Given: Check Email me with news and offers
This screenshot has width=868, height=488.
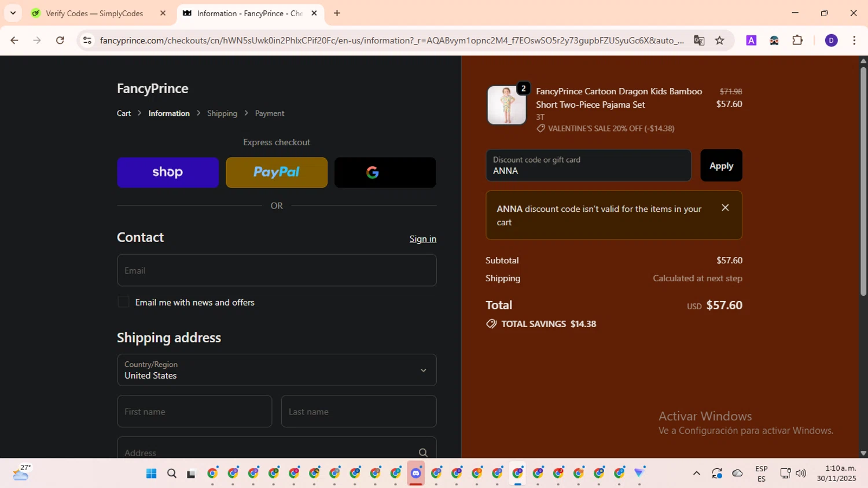Looking at the screenshot, I should point(123,302).
